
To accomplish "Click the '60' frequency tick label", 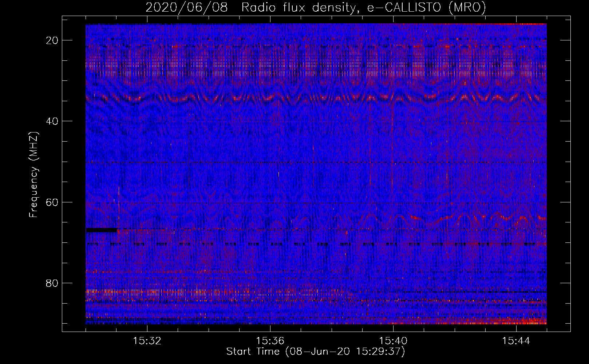I will (52, 202).
